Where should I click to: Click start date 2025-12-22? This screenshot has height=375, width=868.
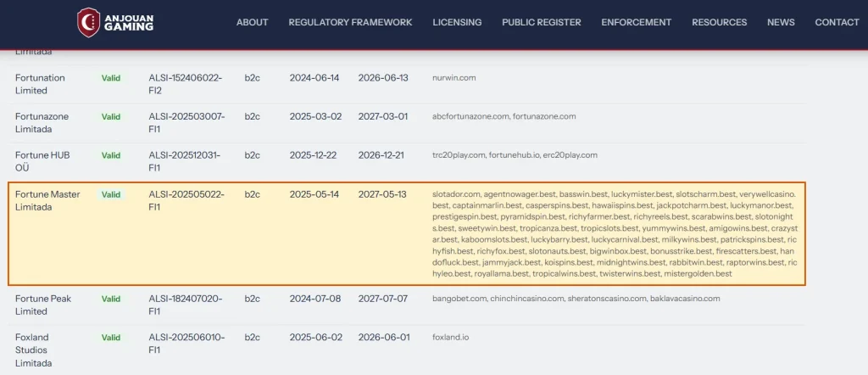(x=314, y=155)
